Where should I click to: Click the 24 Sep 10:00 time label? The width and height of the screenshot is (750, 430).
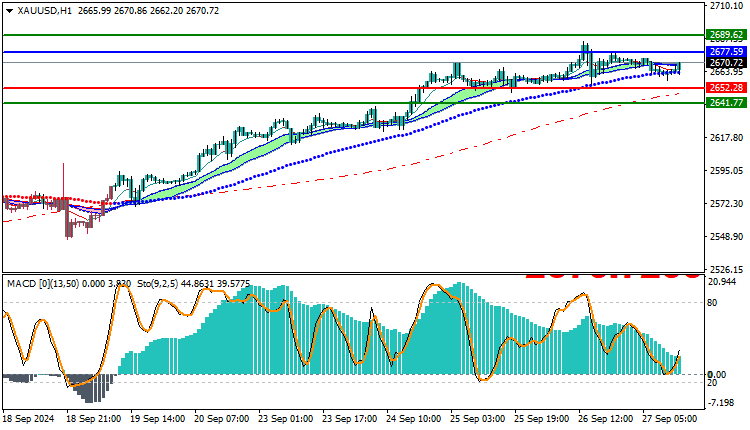click(414, 419)
